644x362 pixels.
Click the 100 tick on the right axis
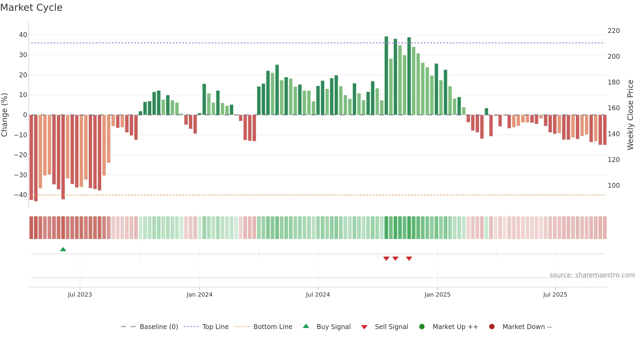(614, 186)
